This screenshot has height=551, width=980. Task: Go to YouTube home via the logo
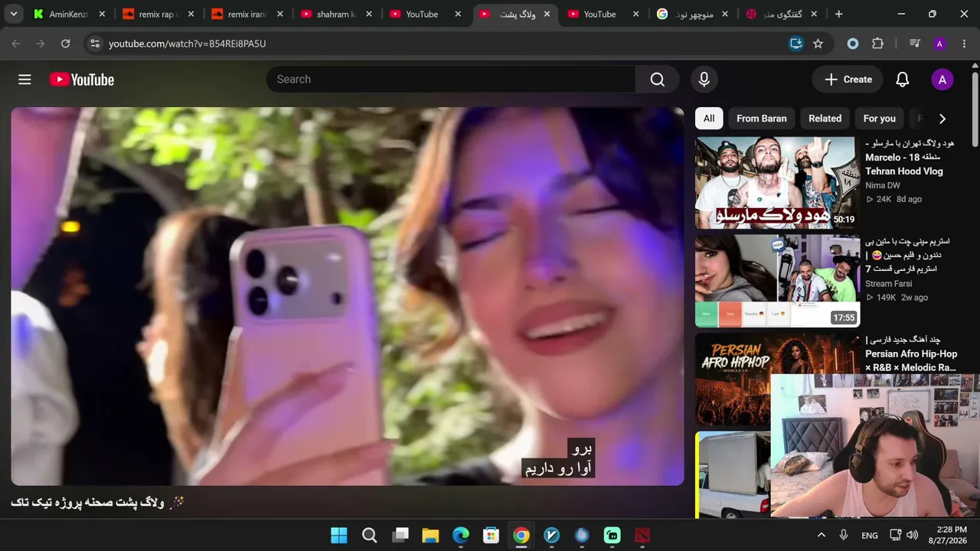82,80
